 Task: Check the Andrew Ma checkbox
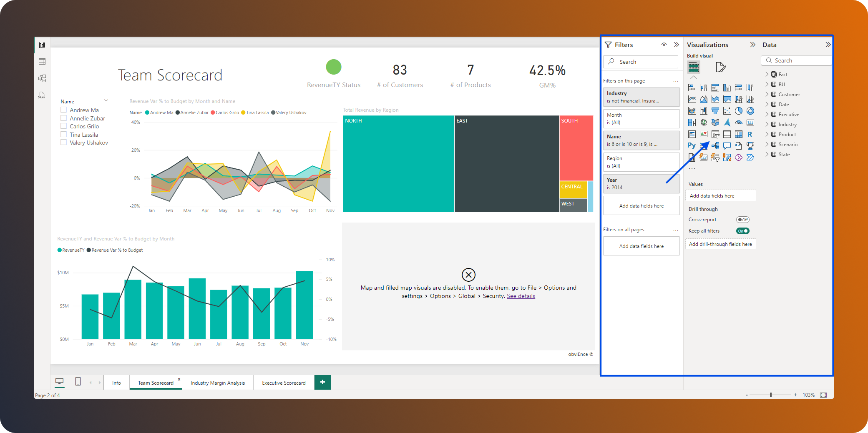(x=64, y=110)
